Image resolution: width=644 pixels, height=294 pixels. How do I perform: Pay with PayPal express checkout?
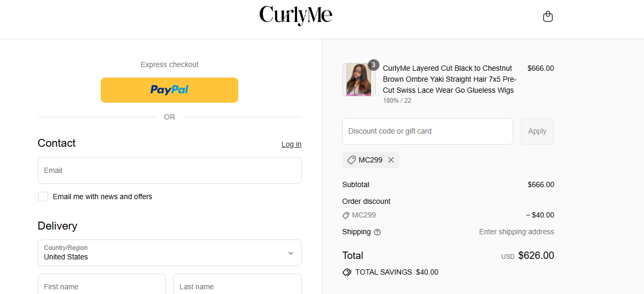coord(170,90)
